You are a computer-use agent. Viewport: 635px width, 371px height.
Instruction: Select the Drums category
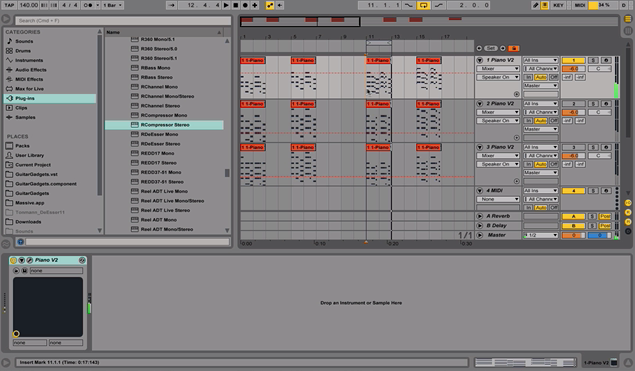pos(23,51)
